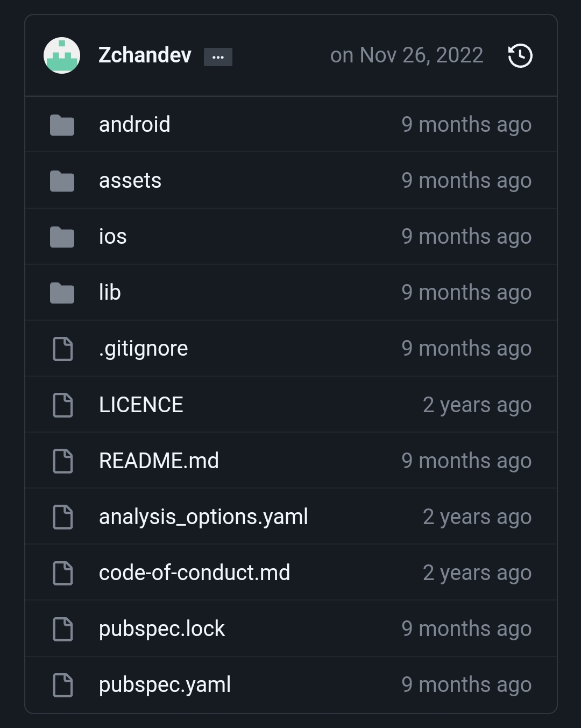View the code-of-conduct.md file
This screenshot has height=728, width=581.
pos(194,573)
